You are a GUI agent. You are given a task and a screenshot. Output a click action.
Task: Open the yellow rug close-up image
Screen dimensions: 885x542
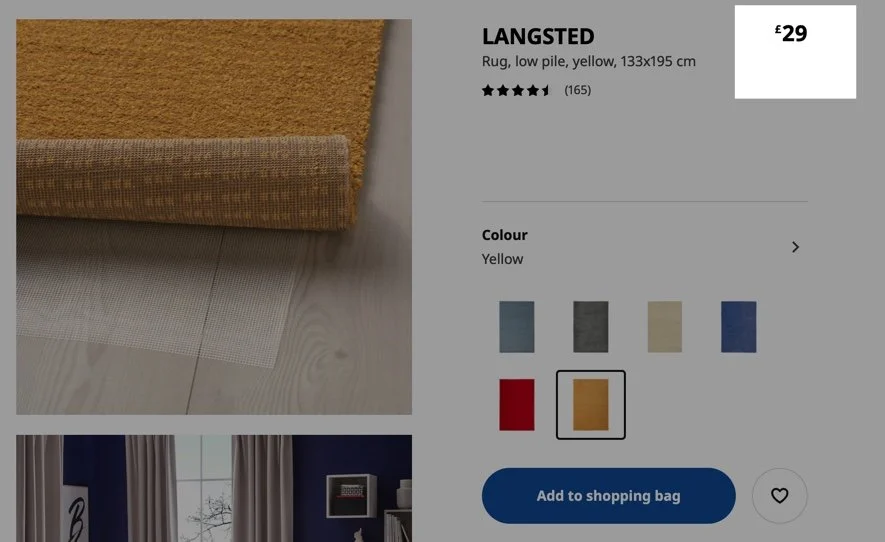(x=214, y=217)
